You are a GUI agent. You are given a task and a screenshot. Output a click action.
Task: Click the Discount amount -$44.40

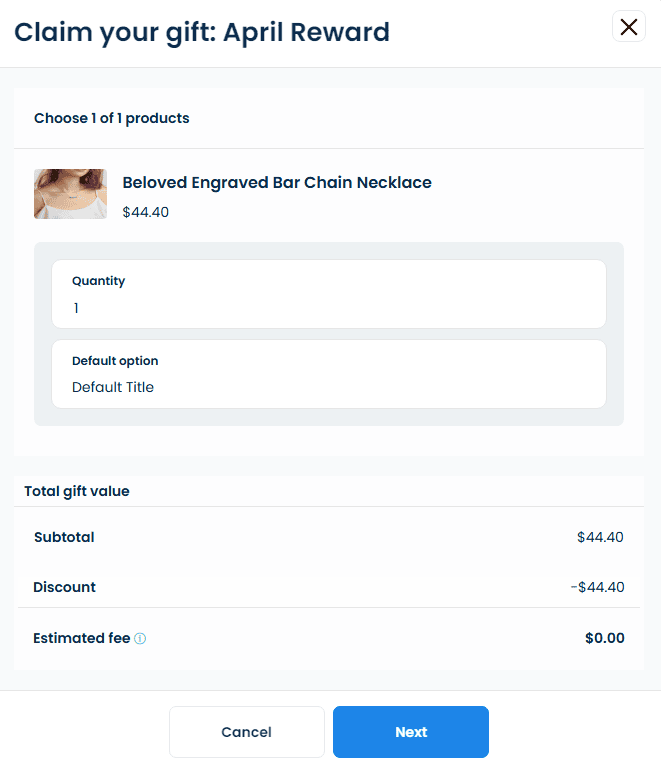tap(597, 587)
